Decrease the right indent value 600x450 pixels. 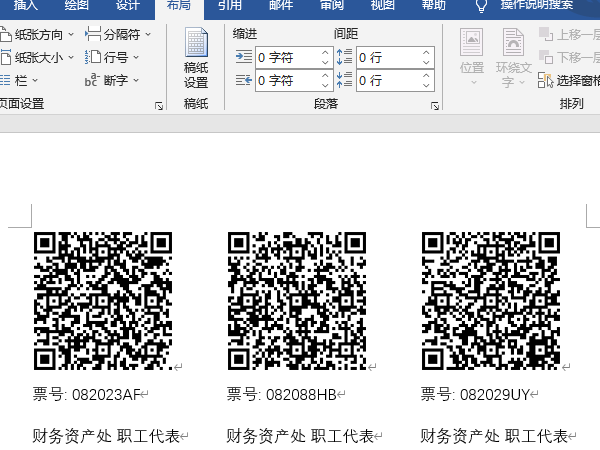point(325,85)
